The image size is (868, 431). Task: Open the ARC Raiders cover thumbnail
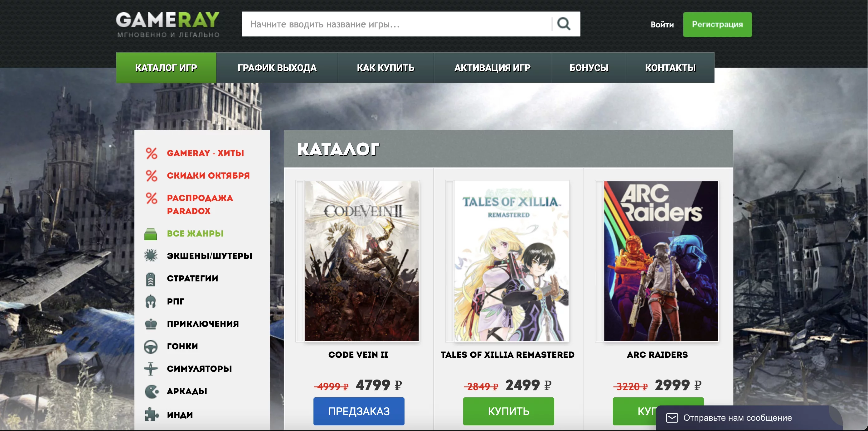click(661, 261)
